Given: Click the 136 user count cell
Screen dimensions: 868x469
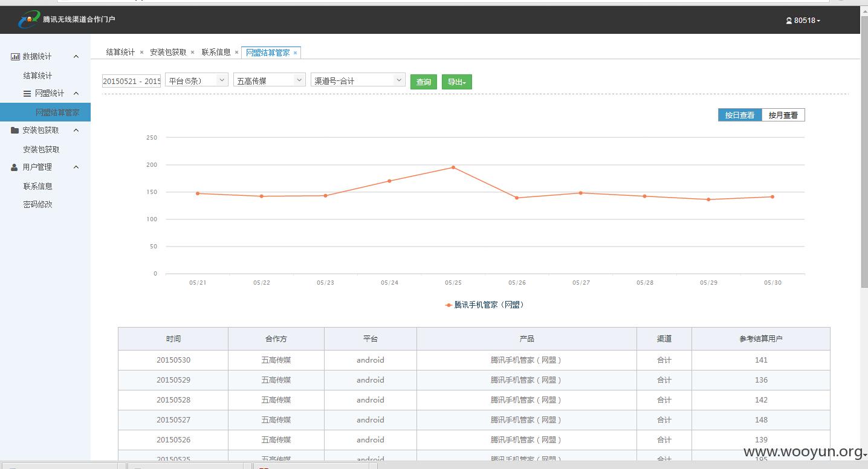Looking at the screenshot, I should [761, 380].
